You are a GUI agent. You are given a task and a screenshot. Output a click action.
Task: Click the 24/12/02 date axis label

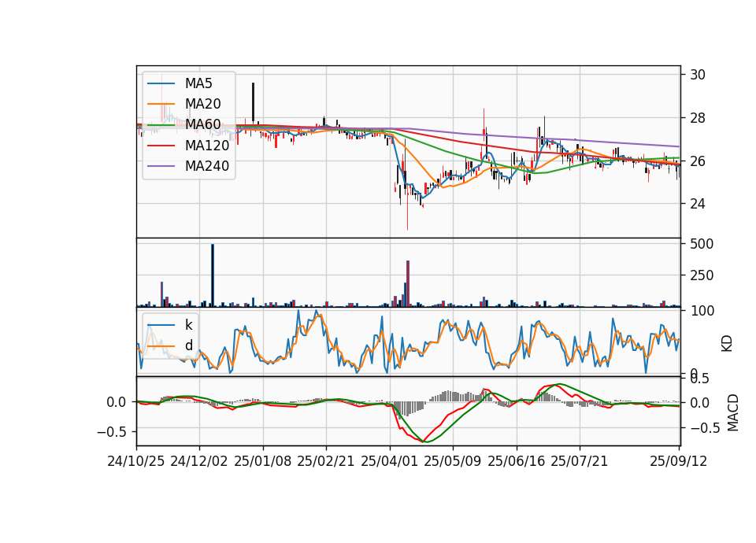coord(199,461)
